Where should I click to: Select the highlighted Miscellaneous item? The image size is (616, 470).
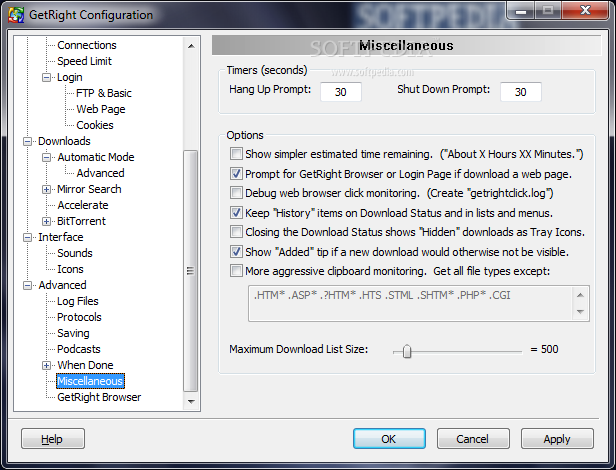coord(90,381)
